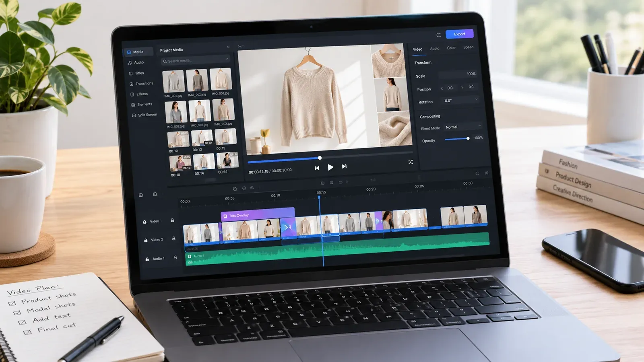Click the preview playback progress bar handle

point(320,158)
